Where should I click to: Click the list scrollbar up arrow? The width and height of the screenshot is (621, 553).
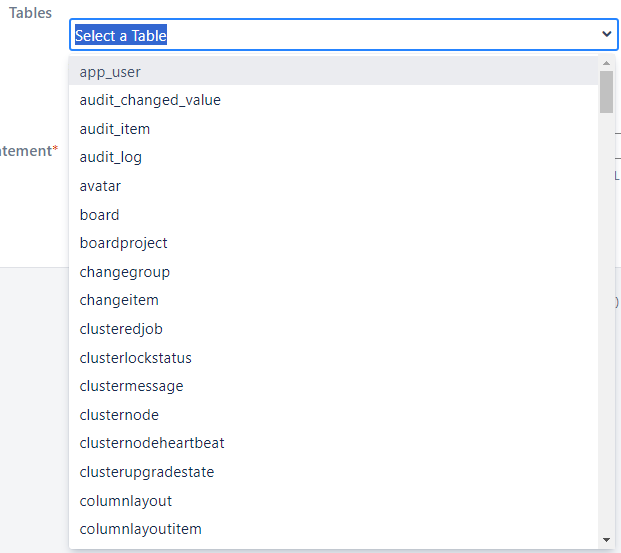[606, 63]
